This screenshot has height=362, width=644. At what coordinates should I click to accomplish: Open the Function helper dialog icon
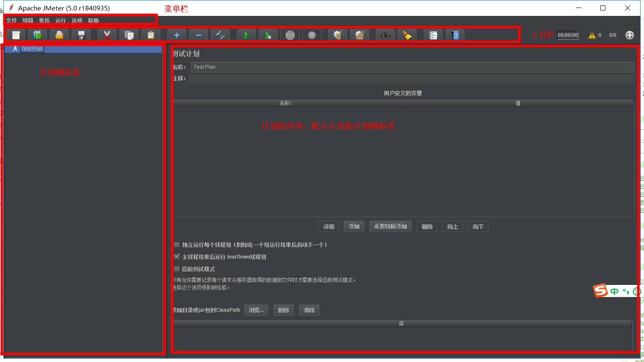point(434,35)
